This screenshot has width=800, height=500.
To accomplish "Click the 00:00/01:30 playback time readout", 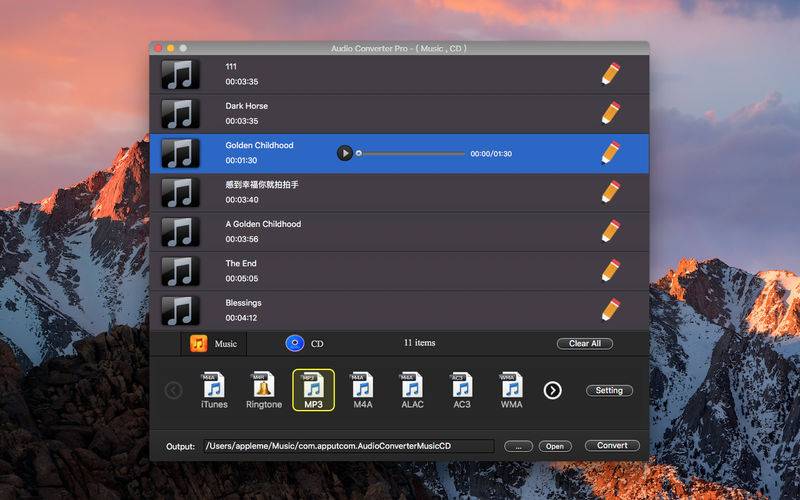I will pyautogui.click(x=491, y=154).
